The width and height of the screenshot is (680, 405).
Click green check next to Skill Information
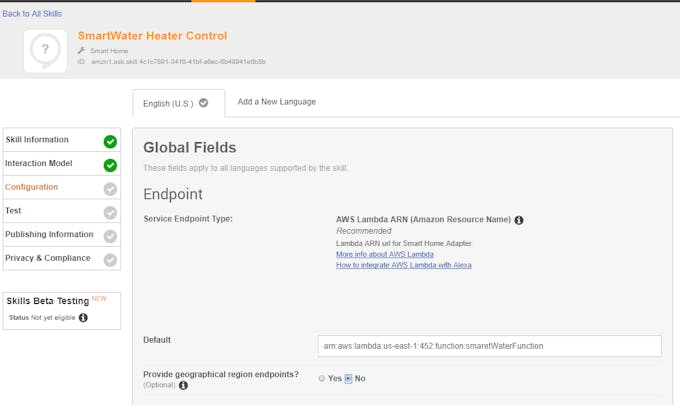(110, 141)
